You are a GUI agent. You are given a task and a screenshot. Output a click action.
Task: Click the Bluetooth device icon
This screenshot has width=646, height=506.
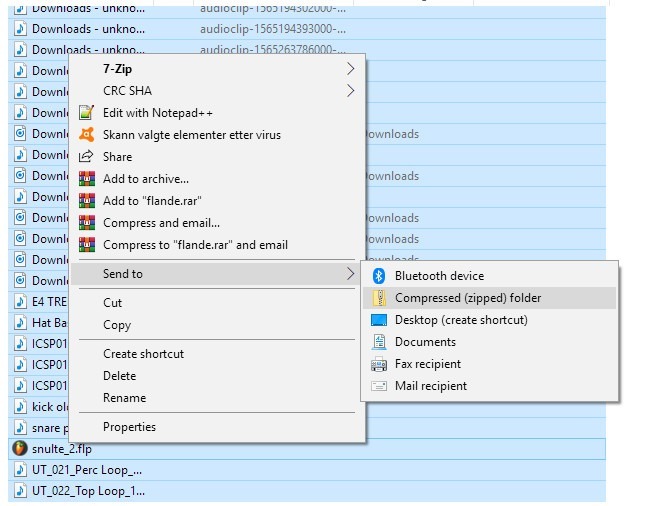point(379,276)
